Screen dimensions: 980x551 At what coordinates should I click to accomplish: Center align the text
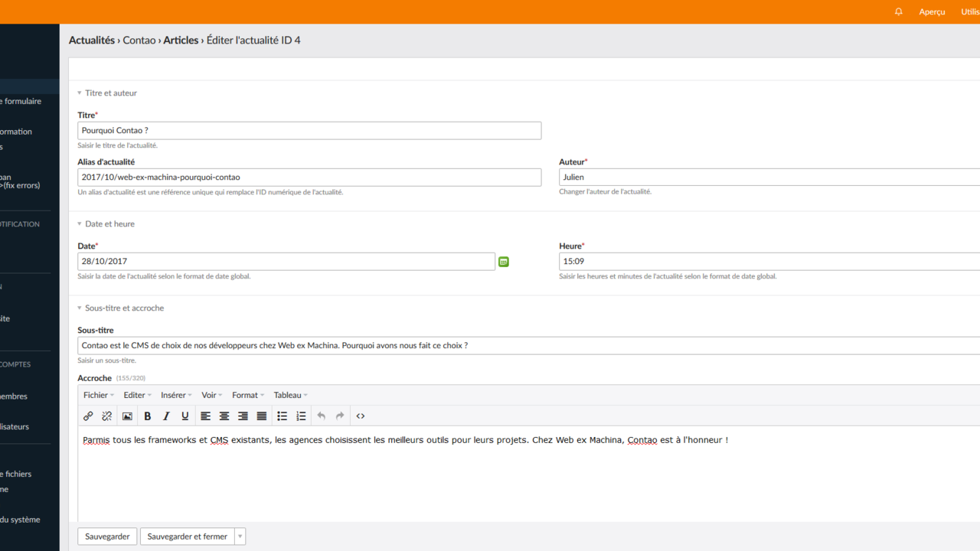pos(224,416)
